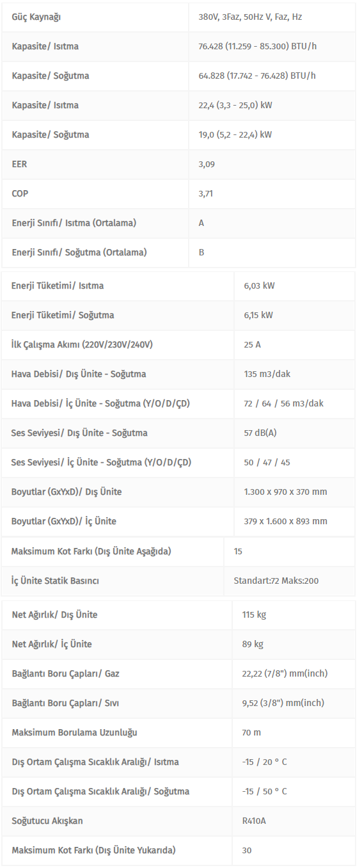
Task: Click Net Ağırlık/ Dış Ünite label
Action: 54,615
